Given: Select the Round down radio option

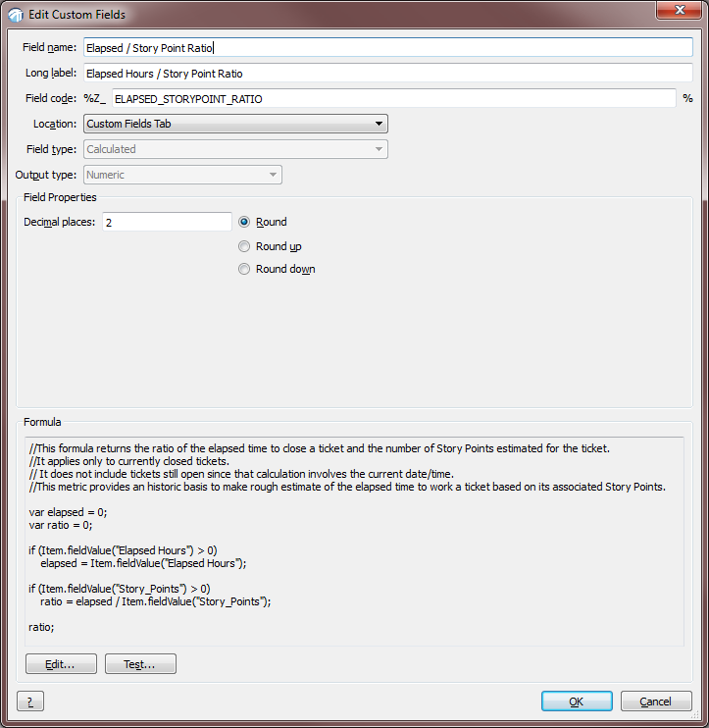Looking at the screenshot, I should pos(244,269).
